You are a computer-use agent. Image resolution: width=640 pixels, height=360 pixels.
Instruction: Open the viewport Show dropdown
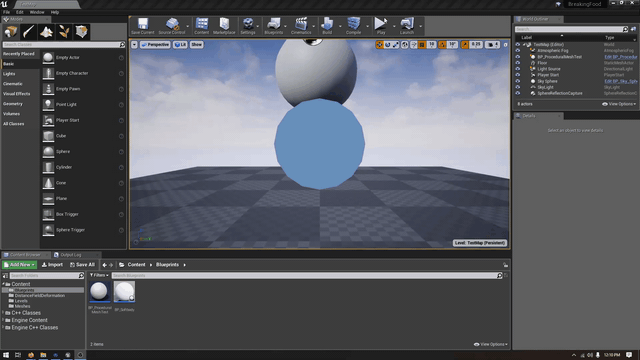tap(196, 44)
